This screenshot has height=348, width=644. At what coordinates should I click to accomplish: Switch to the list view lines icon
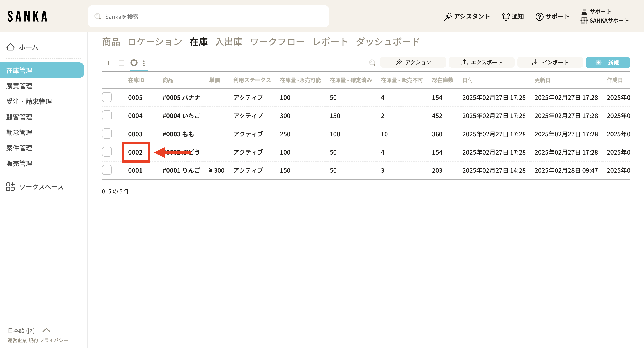(x=122, y=63)
